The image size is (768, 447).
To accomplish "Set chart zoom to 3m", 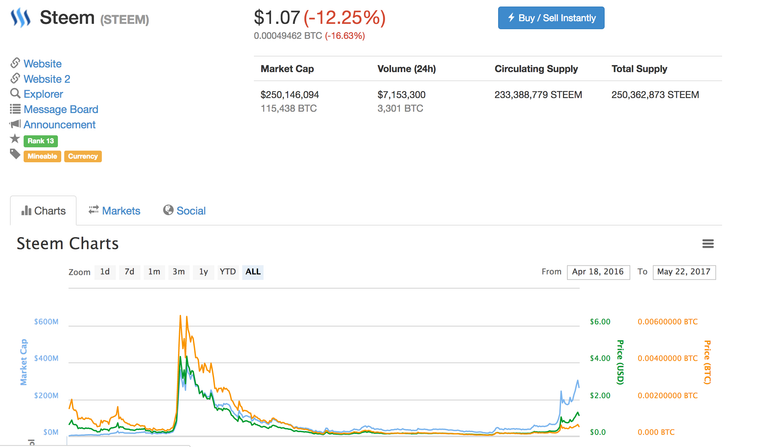I will (x=179, y=272).
